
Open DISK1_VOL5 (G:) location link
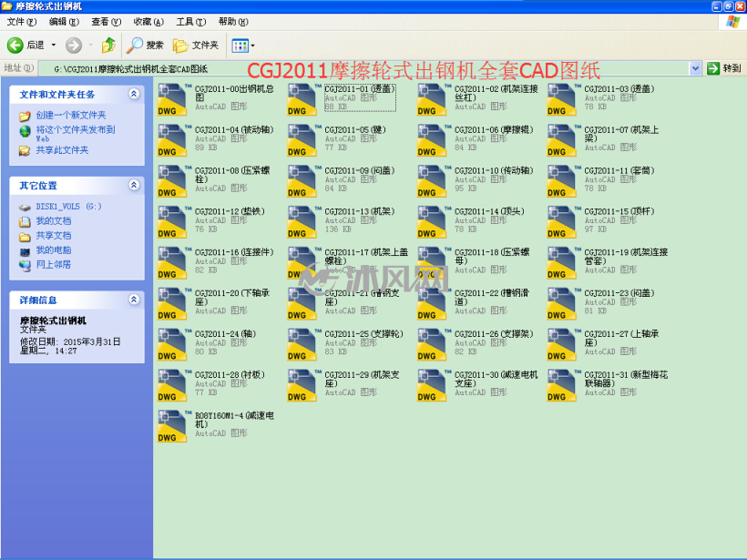[68, 207]
